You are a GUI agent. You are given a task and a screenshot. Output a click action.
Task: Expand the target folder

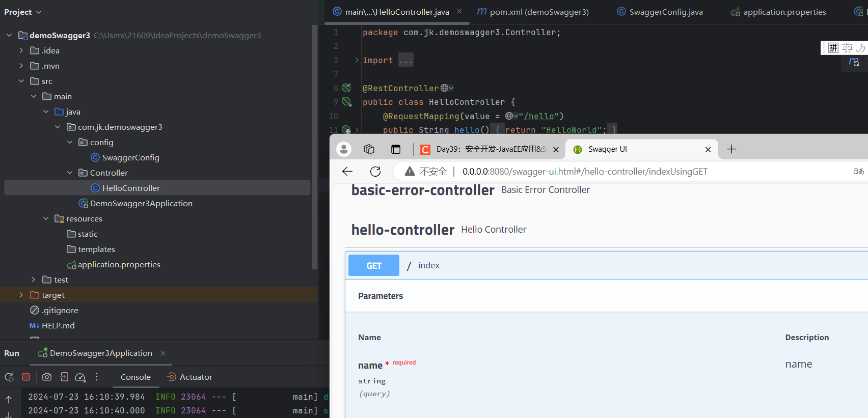21,295
